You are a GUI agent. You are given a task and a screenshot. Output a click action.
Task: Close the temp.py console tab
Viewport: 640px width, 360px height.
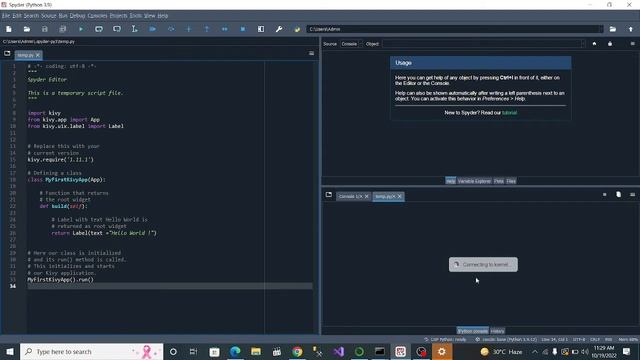(x=400, y=196)
